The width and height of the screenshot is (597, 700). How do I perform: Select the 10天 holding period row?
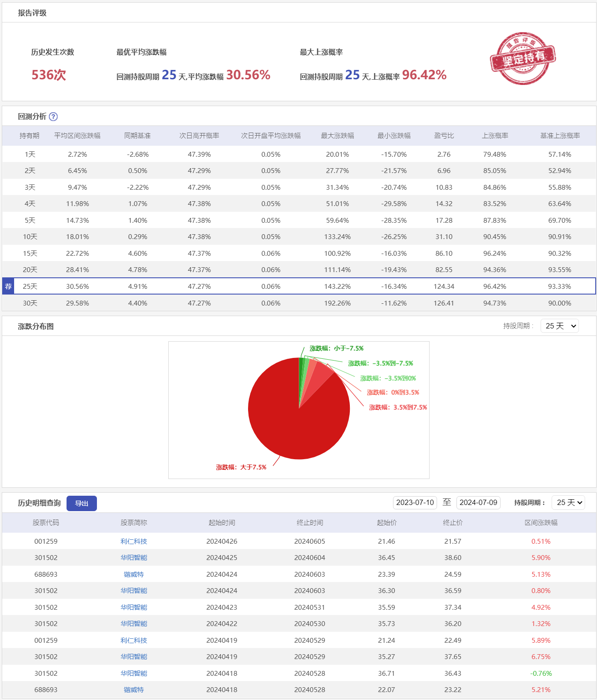pyautogui.click(x=299, y=236)
